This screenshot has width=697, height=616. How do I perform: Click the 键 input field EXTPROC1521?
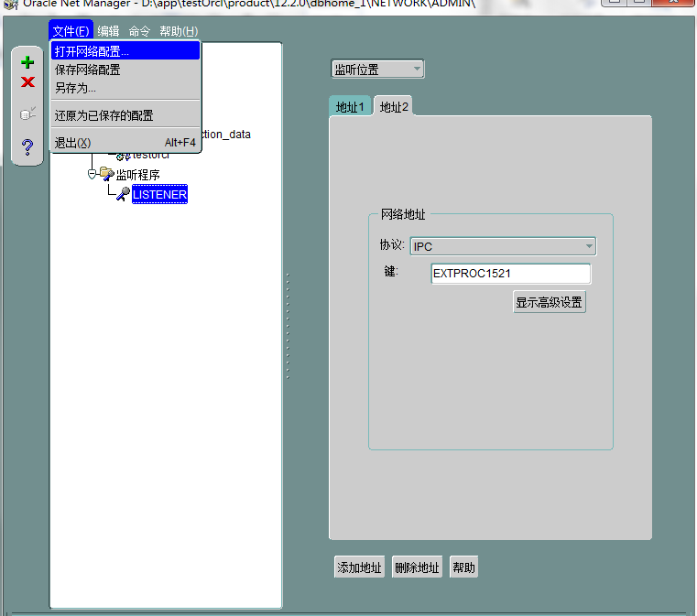tap(511, 273)
